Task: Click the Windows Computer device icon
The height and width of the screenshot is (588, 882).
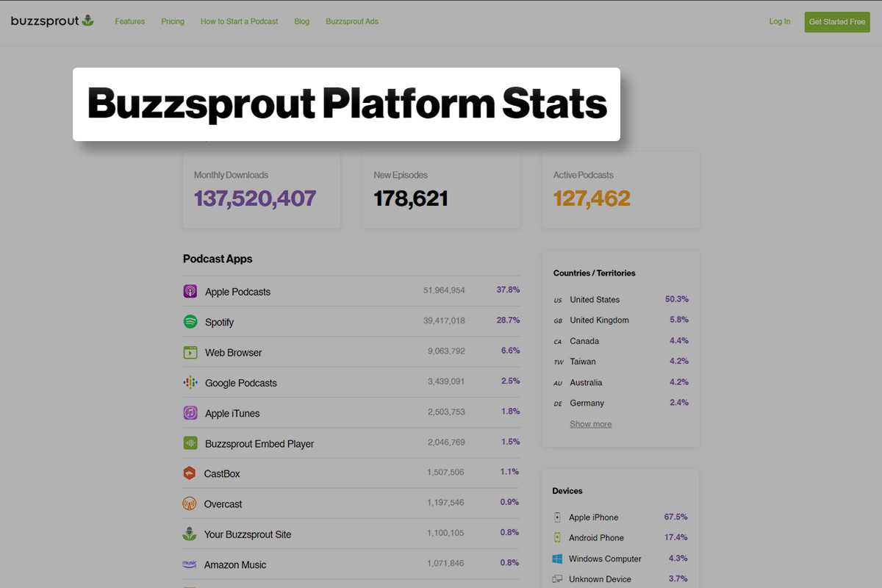Action: 557,559
